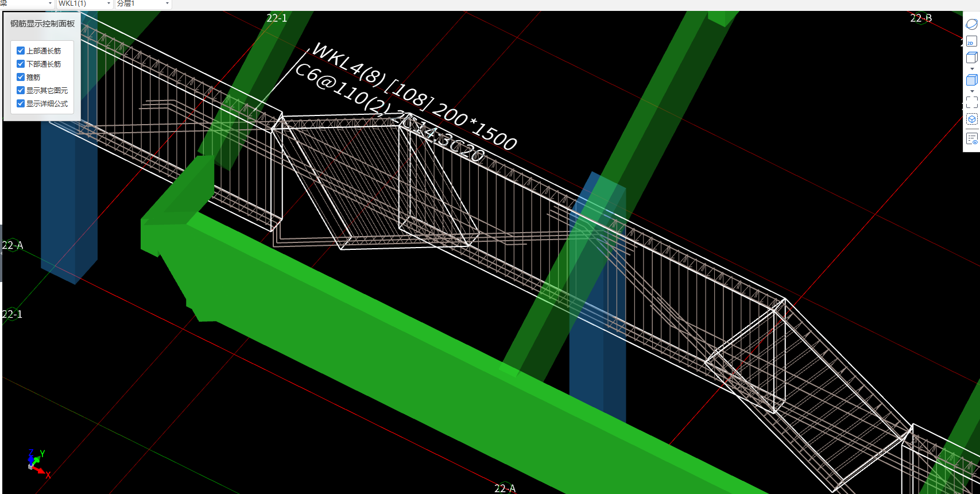Screen dimensions: 980x494
Task: Select the wireframe cube view icon
Action: [x=971, y=57]
